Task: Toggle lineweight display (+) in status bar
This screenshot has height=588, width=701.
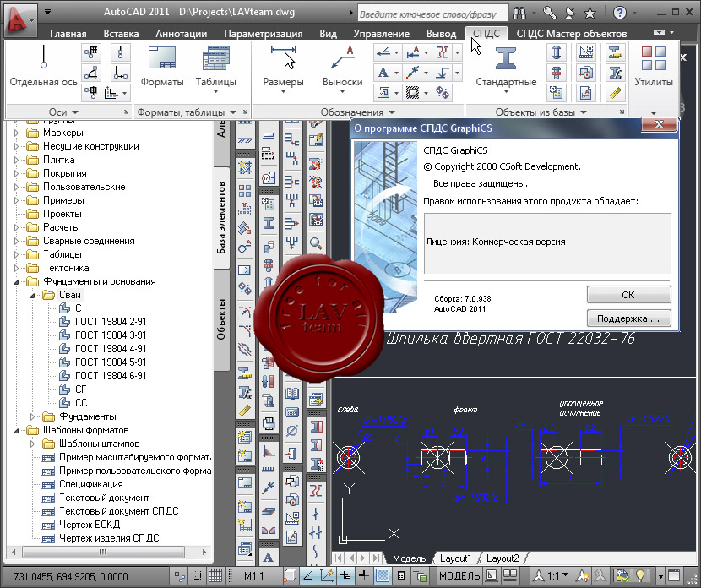Action: coord(363,575)
